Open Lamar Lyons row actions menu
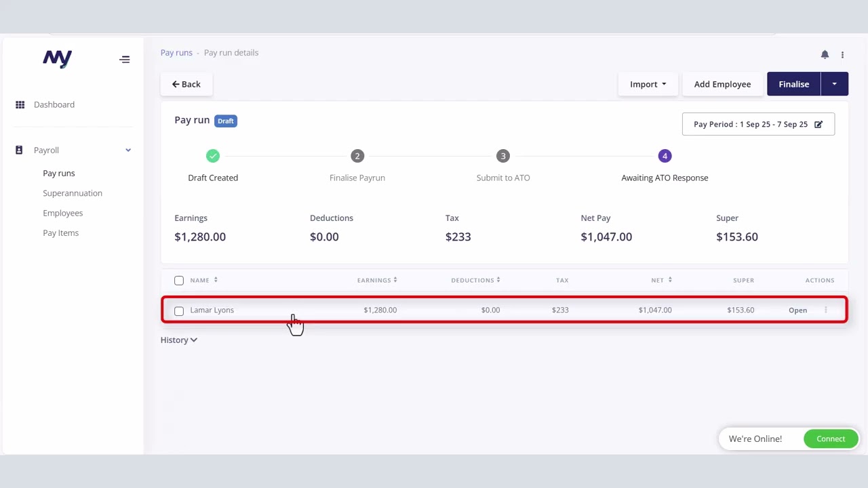868x488 pixels. [825, 310]
